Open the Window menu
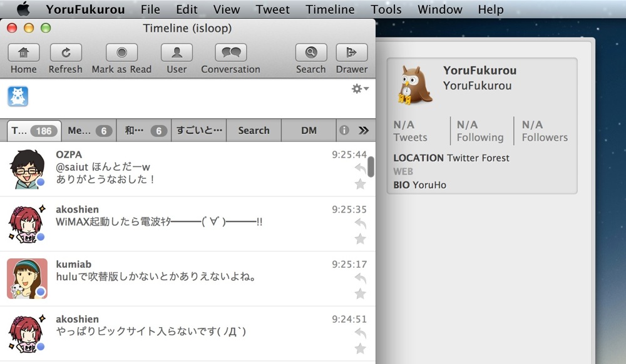Image resolution: width=626 pixels, height=364 pixels. tap(439, 9)
